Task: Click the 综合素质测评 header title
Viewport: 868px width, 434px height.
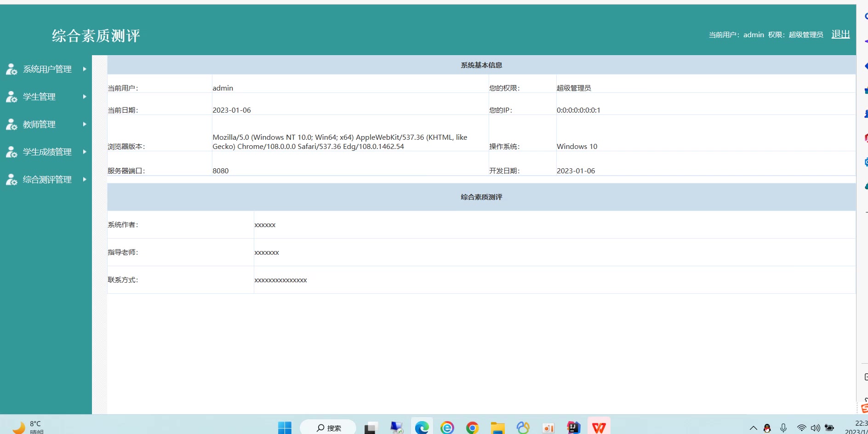Action: (x=96, y=36)
